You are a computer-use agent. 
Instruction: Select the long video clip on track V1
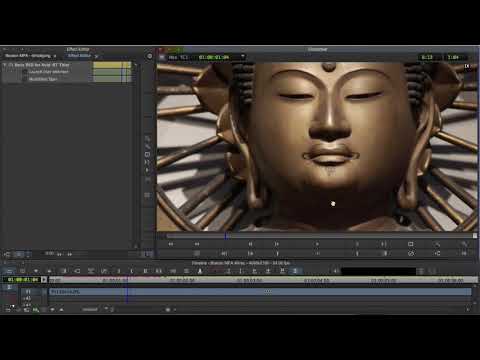[x=260, y=292]
